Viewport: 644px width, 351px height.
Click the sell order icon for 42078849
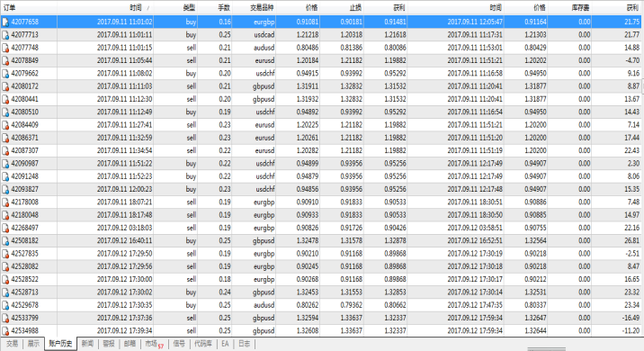pyautogui.click(x=5, y=61)
